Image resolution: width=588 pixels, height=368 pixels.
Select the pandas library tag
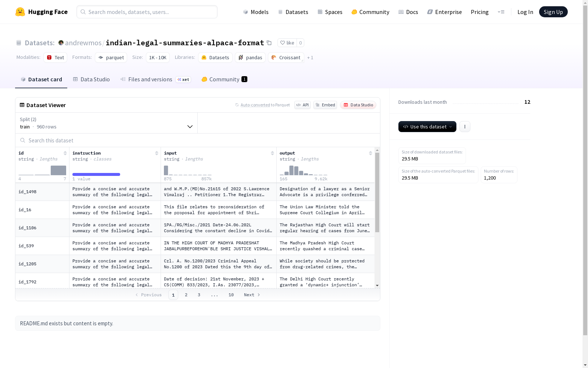click(250, 57)
